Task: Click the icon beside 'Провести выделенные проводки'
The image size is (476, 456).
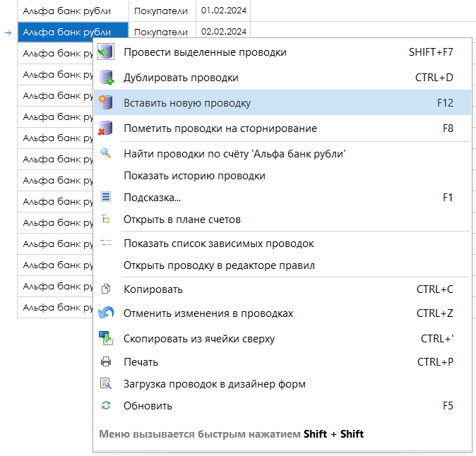Action: click(106, 52)
